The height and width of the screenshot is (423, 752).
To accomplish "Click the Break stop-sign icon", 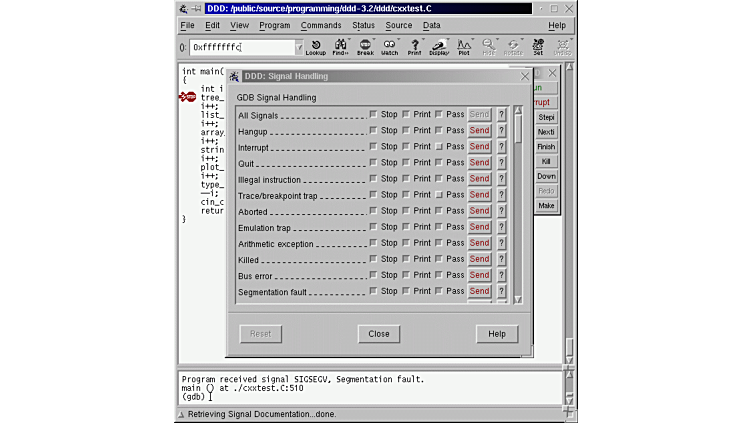I will pos(365,46).
